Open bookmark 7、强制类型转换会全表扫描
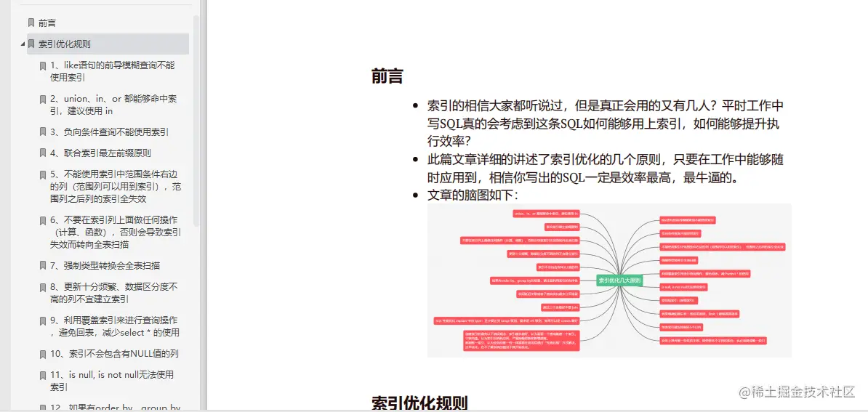Viewport: 868px width, 412px height. coord(105,265)
